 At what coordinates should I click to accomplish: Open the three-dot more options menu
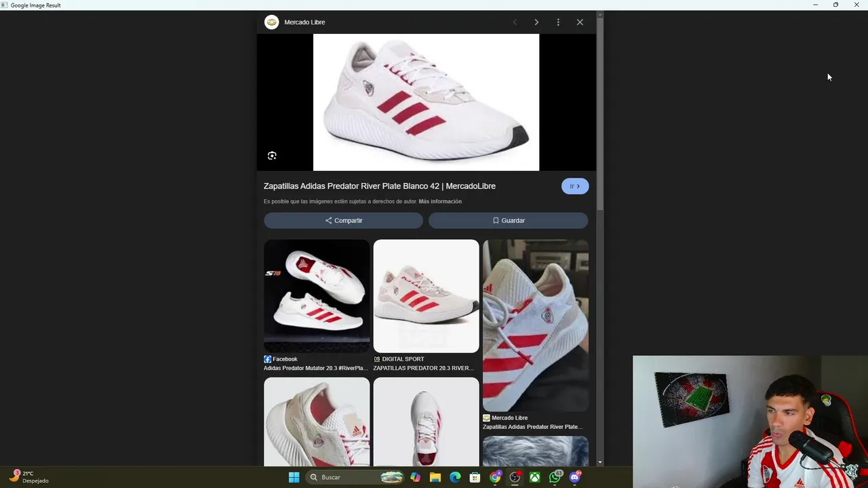pyautogui.click(x=558, y=22)
